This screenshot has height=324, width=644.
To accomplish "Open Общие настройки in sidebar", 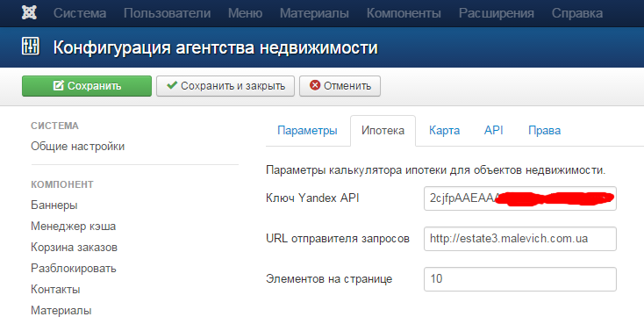I will click(x=77, y=147).
